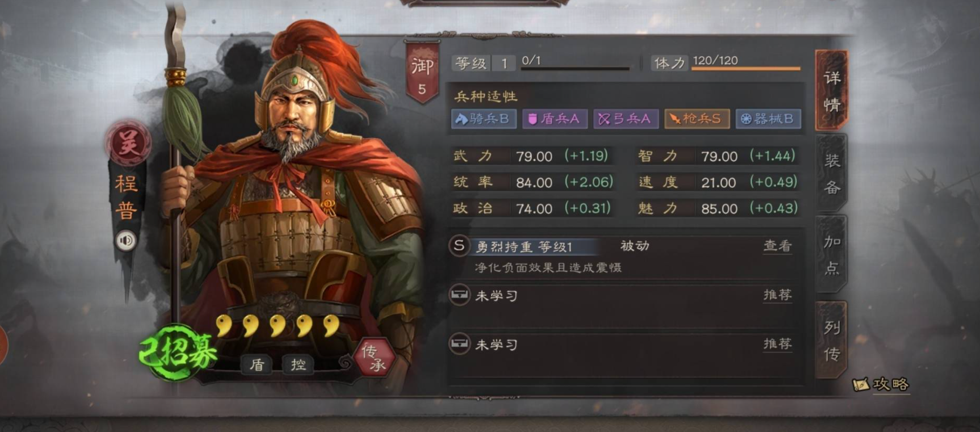Select the 盾兵A shield troop icon
This screenshot has height=432, width=980.
pyautogui.click(x=554, y=119)
